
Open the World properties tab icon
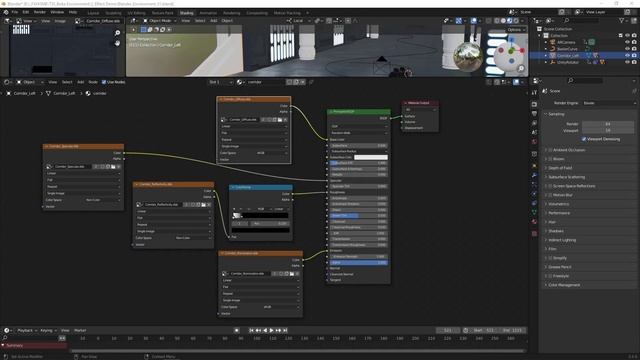pyautogui.click(x=534, y=142)
